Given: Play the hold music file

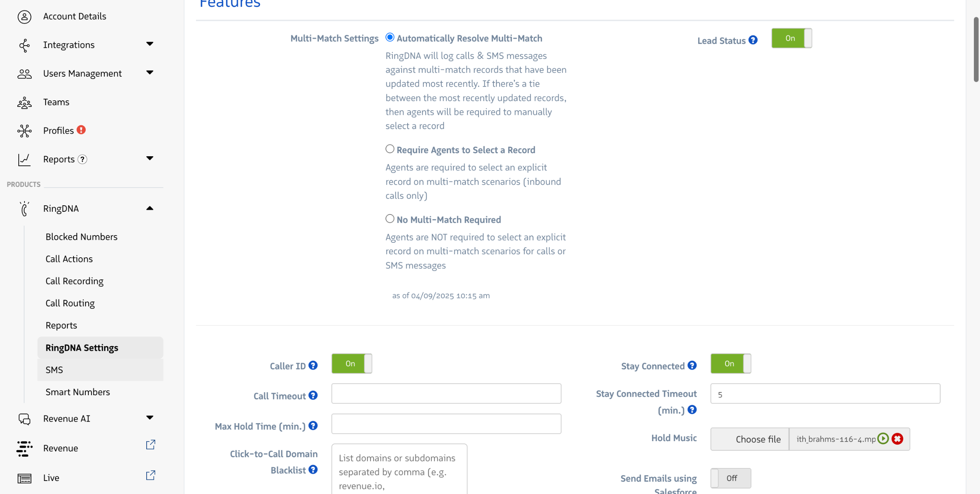Looking at the screenshot, I should [883, 438].
